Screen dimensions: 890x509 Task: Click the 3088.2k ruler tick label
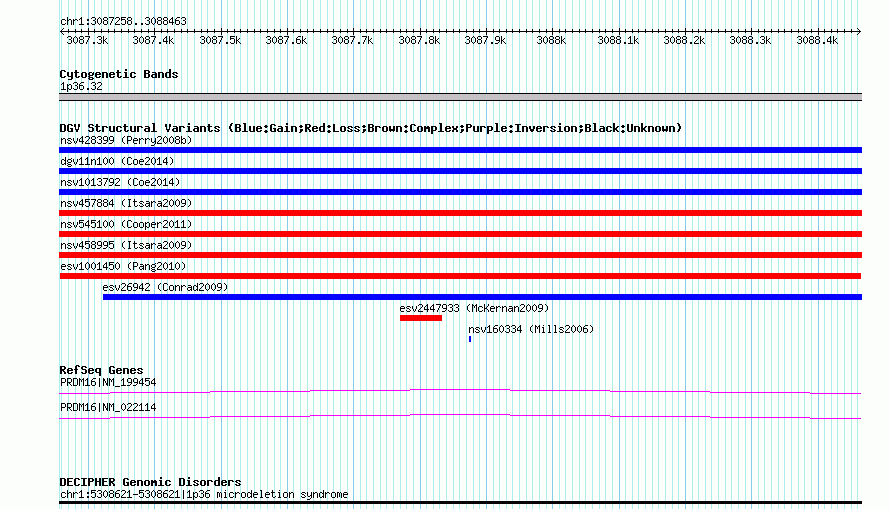pos(685,40)
